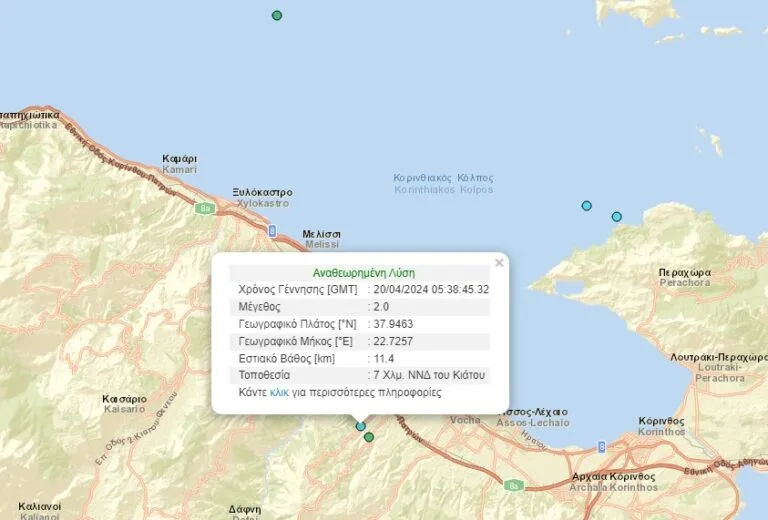Viewport: 768px width, 520px height.
Task: Click the Μέγεθος 2.0 row in the popup
Action: (x=360, y=307)
